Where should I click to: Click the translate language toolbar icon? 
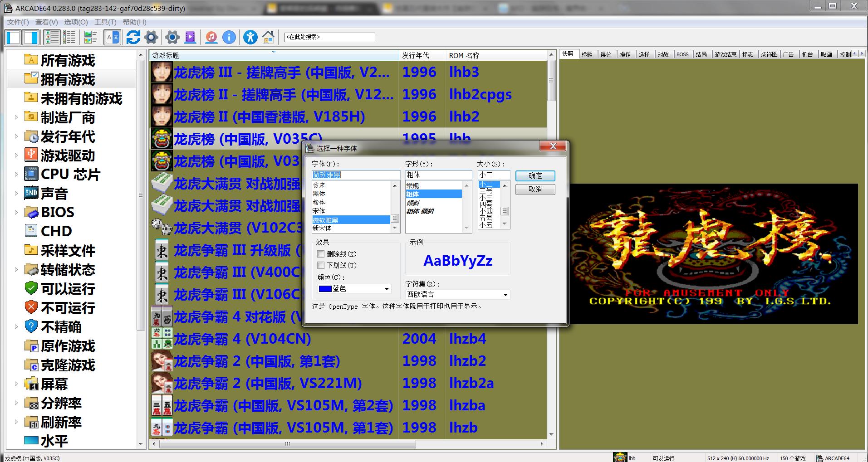pyautogui.click(x=112, y=37)
